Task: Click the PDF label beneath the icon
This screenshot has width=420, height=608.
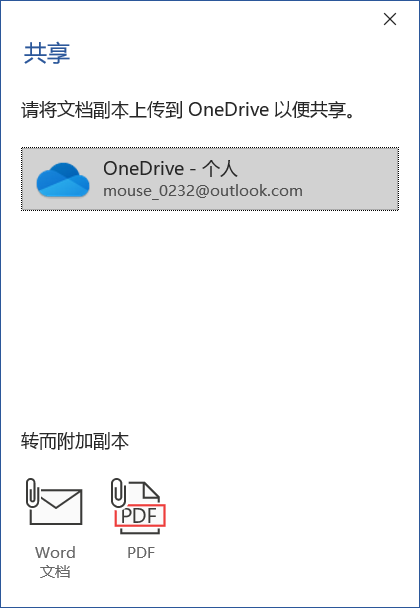Action: tap(141, 553)
